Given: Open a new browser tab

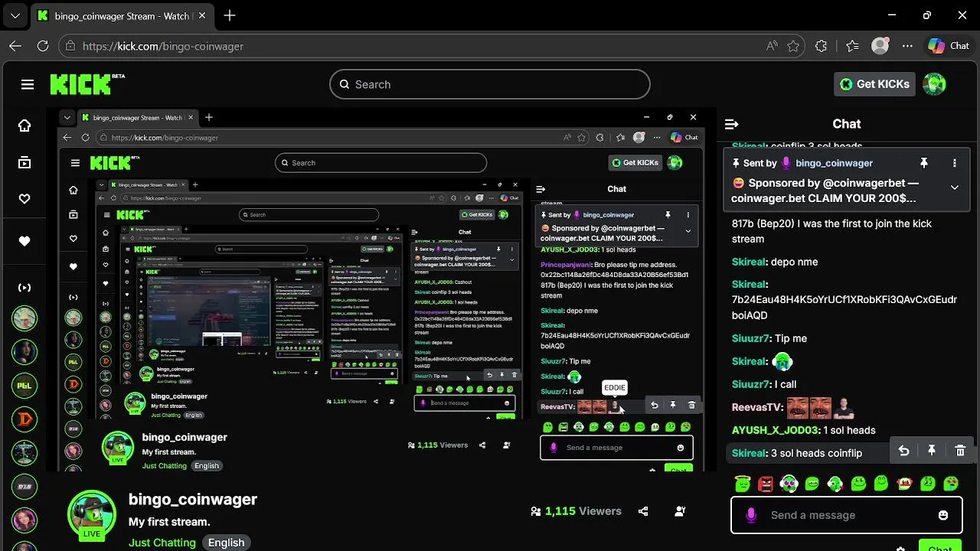Looking at the screenshot, I should tap(230, 15).
